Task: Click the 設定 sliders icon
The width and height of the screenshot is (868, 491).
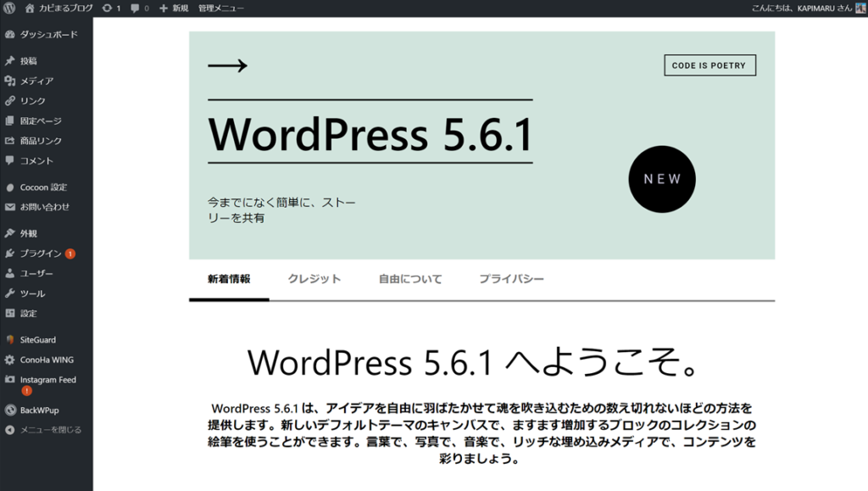Action: [x=9, y=313]
